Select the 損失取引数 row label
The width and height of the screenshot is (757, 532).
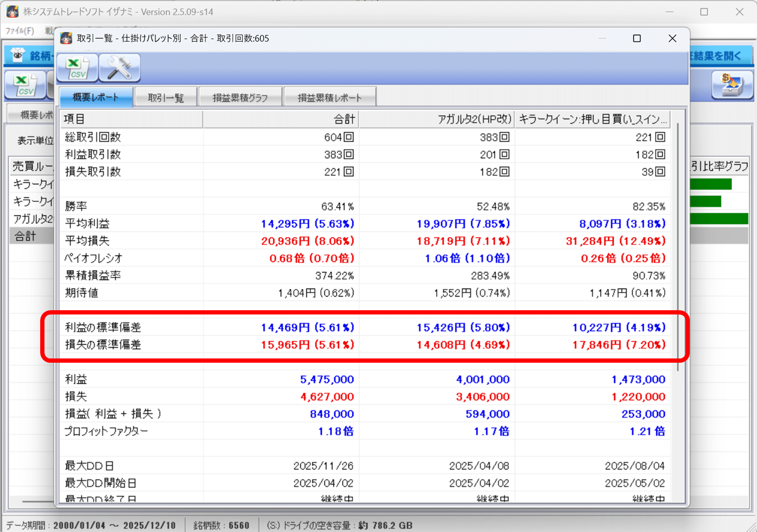click(x=93, y=172)
